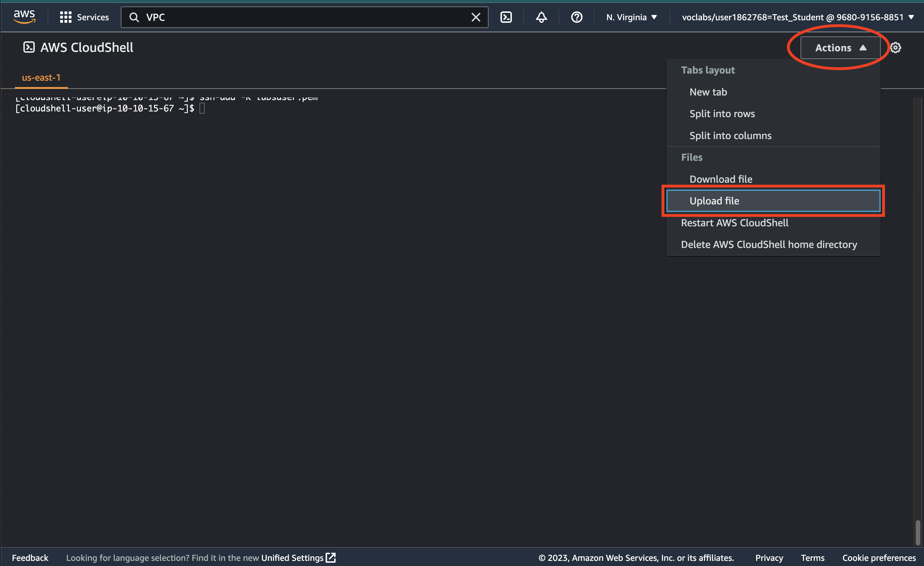Click the AWS logo home icon
924x566 pixels.
25,17
